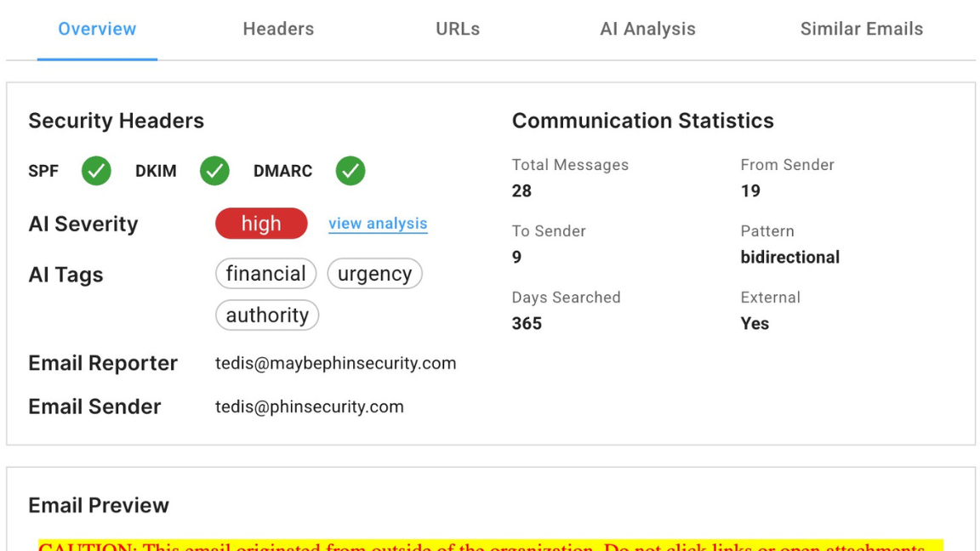Select the urgency AI tag
Image resolution: width=980 pixels, height=551 pixels.
(x=374, y=274)
